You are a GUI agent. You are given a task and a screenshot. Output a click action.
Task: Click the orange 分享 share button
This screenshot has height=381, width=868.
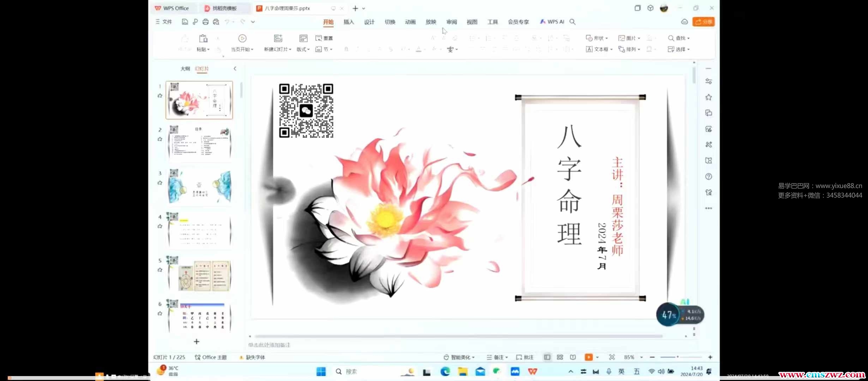pos(703,22)
